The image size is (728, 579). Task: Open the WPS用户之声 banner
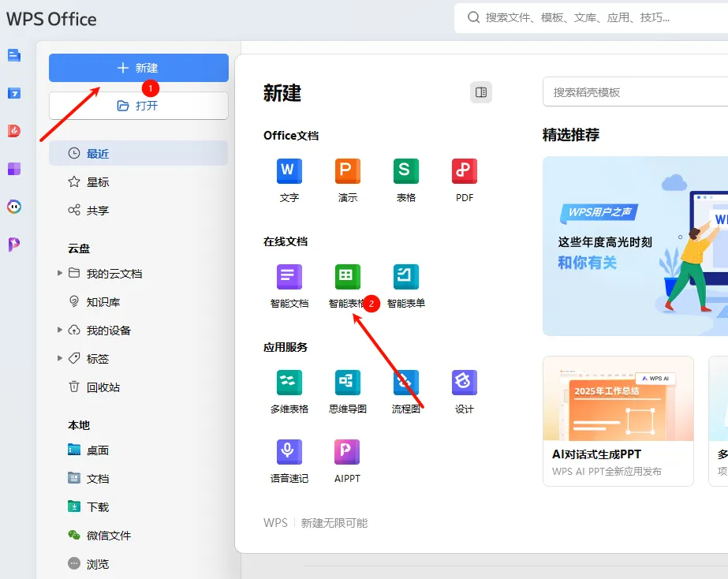coord(635,245)
